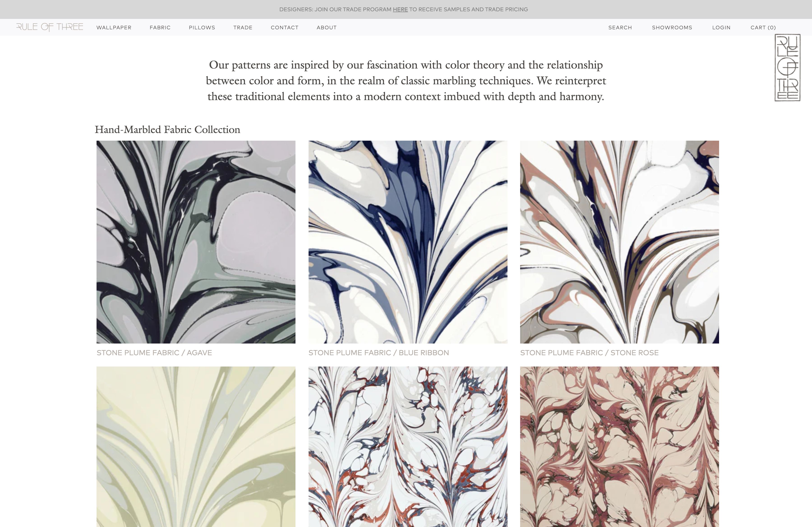
Task: Click the HERE link in trade program banner
Action: (x=401, y=9)
